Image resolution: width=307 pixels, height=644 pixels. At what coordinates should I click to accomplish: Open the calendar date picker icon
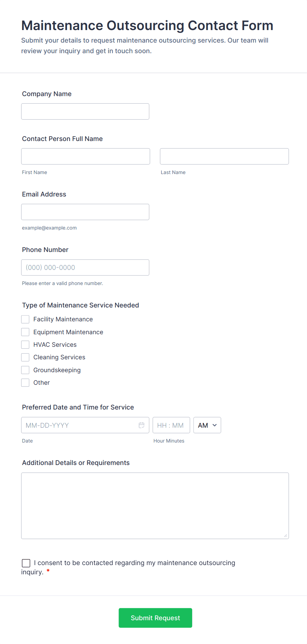tap(142, 425)
